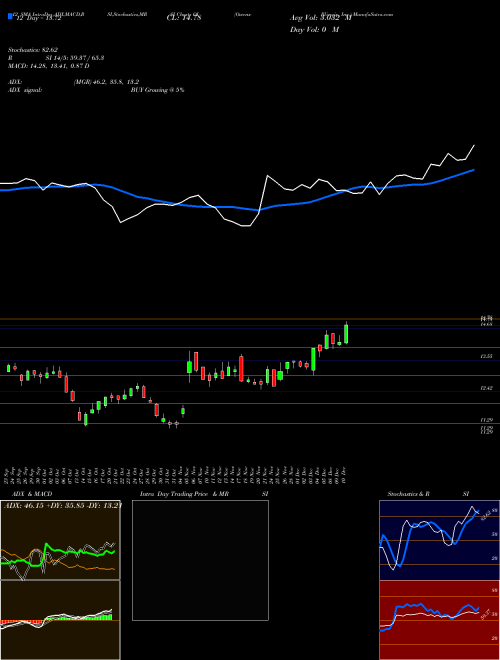The height and width of the screenshot is (660, 500).
Task: Click the 'Day Vol: 0 M' text
Action: tap(314, 30)
